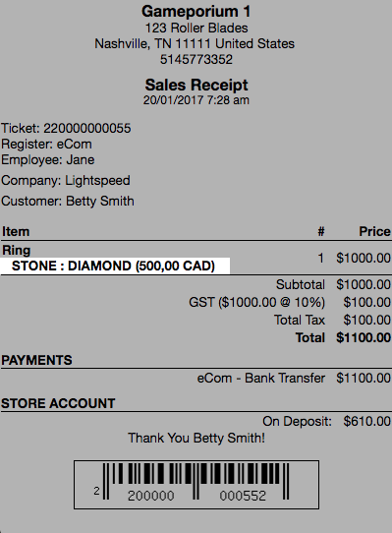Viewport: 392px width, 533px height.
Task: Select the Gameporium 1 store title
Action: (x=196, y=12)
